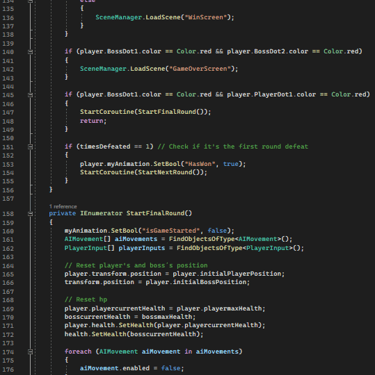Collapse the foreach block at line 174
Screen dimensions: 375x375
30,352
